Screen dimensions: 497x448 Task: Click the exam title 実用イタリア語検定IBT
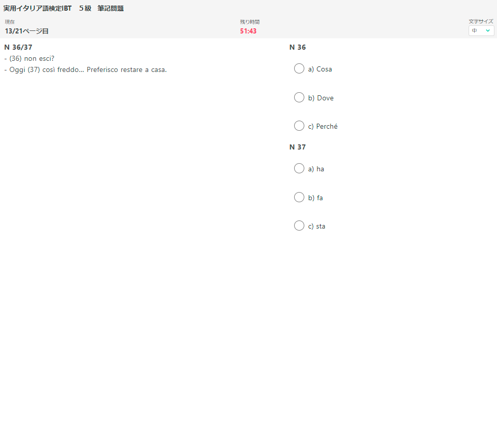38,8
